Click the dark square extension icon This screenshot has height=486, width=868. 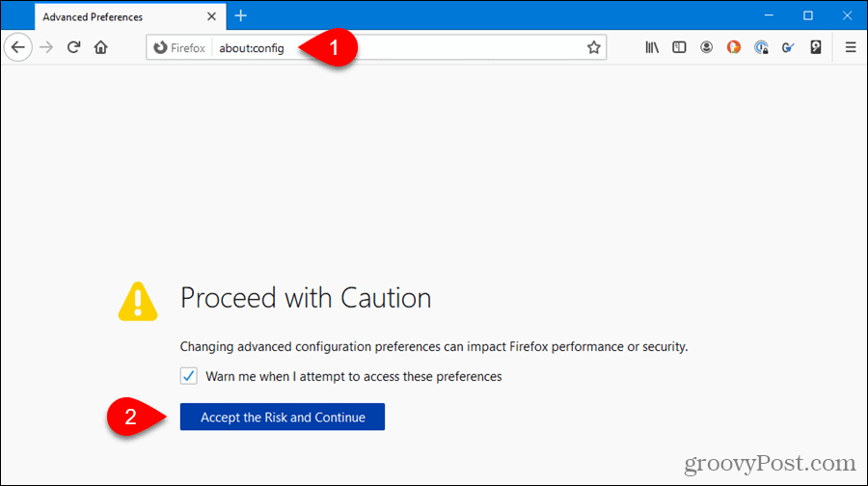coord(815,47)
